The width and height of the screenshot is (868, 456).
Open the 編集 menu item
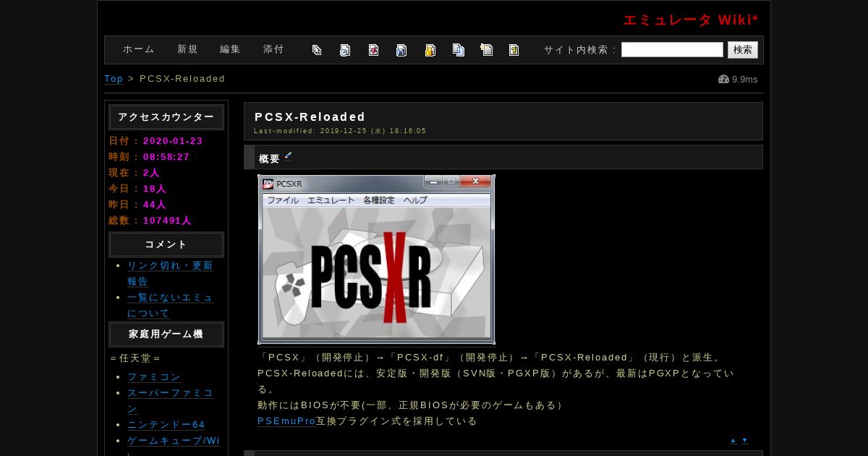230,49
